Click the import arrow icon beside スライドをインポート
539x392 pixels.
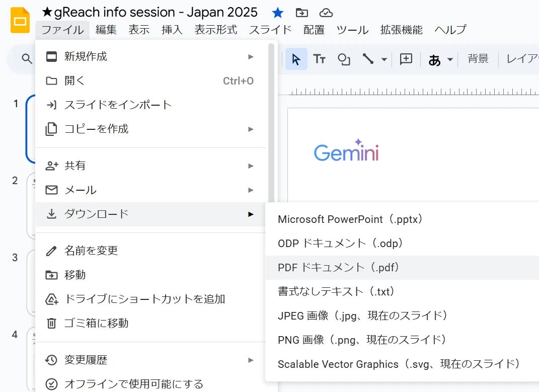51,105
